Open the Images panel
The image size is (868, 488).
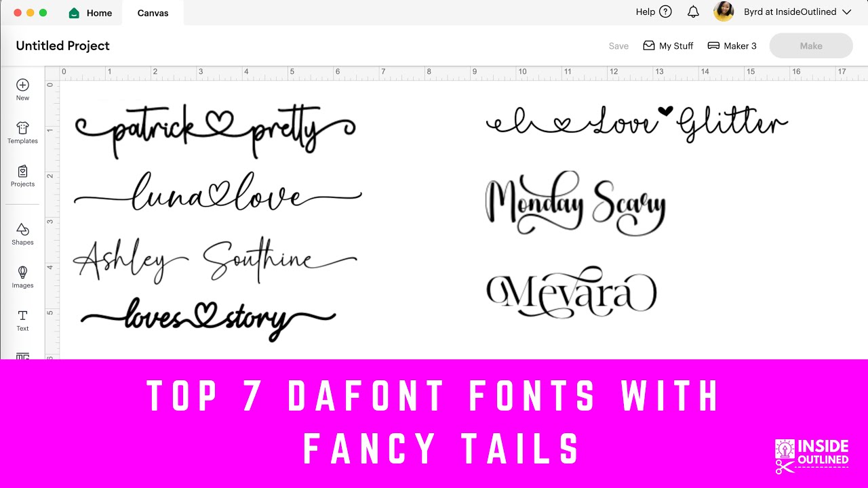[22, 277]
